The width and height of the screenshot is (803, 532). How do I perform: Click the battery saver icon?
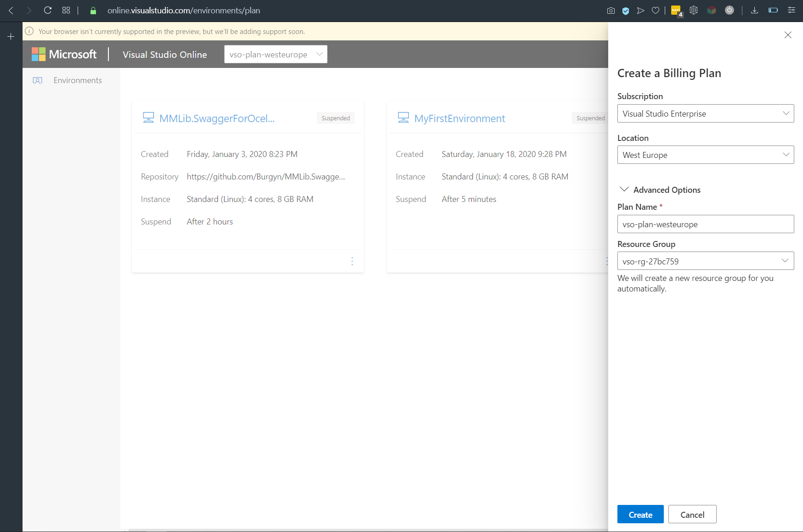tap(773, 10)
